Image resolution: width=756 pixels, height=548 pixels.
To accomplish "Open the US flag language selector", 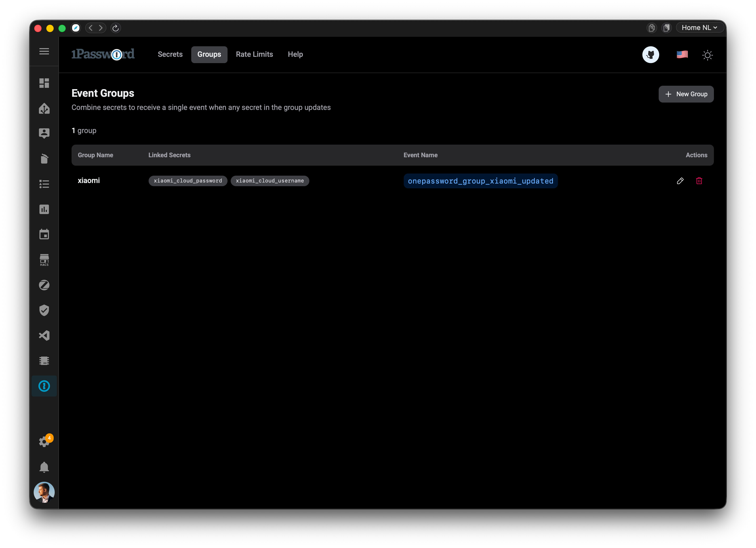I will click(682, 55).
